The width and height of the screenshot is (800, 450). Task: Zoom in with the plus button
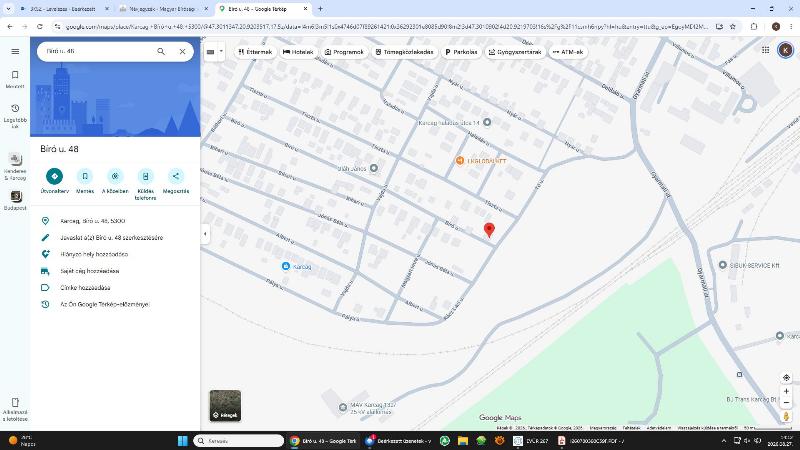[786, 391]
